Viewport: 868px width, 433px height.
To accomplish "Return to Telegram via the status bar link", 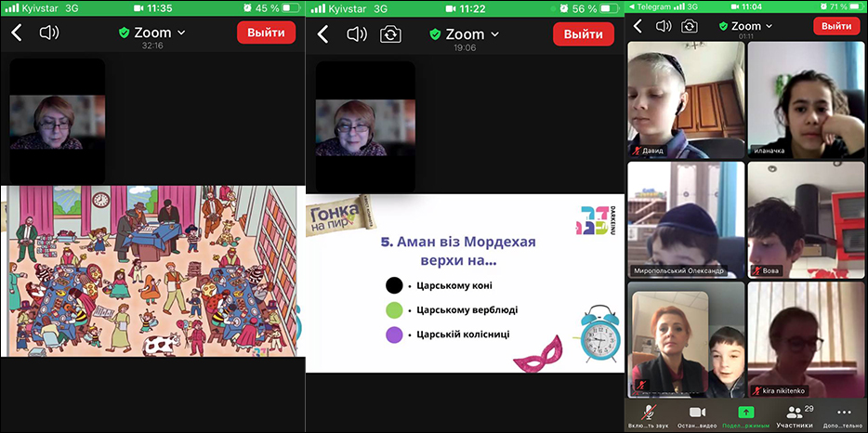I will point(656,7).
